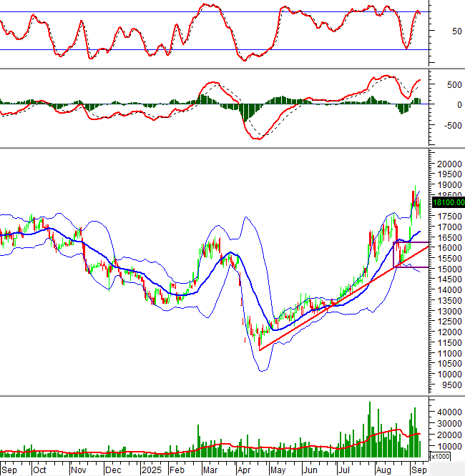Image resolution: width=465 pixels, height=476 pixels.
Task: Click the tallest green volume bar
Action: 369,429
